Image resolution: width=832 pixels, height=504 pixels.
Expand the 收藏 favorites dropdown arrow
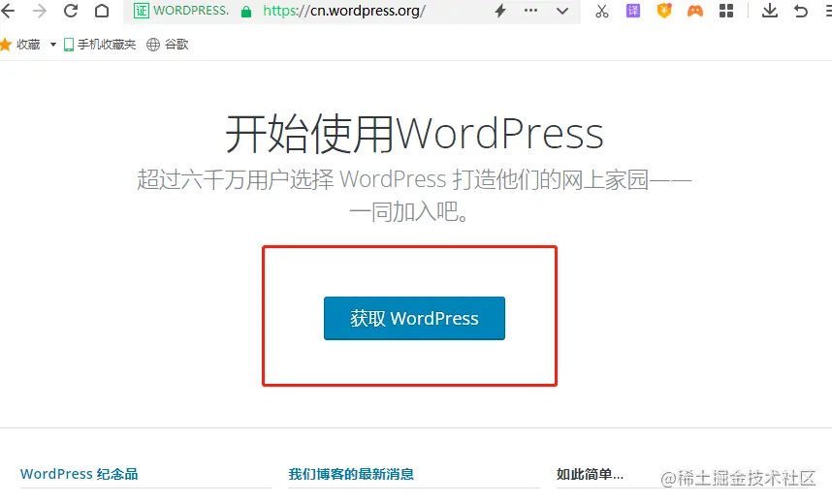(53, 45)
